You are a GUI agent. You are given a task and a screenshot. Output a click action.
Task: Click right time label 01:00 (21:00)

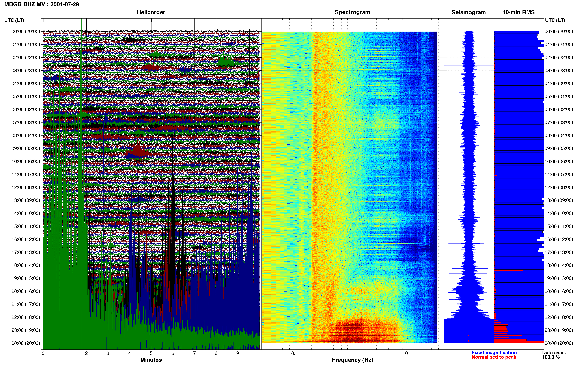pos(559,45)
